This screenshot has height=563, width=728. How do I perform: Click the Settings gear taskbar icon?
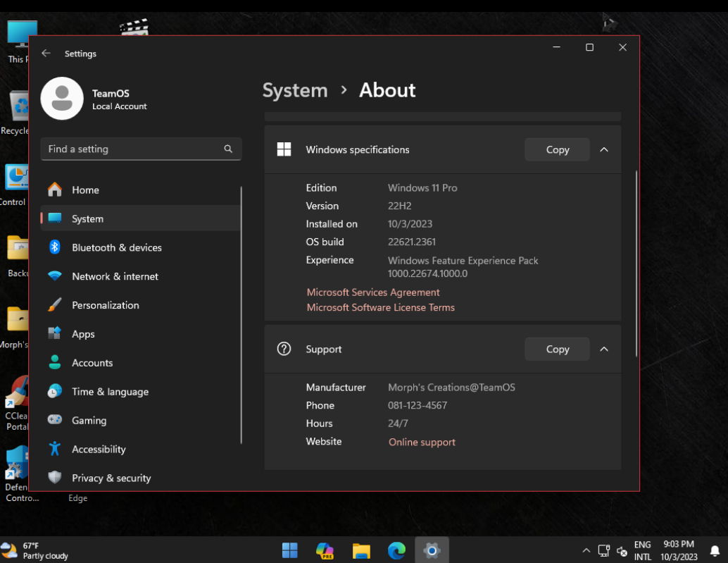(x=432, y=550)
